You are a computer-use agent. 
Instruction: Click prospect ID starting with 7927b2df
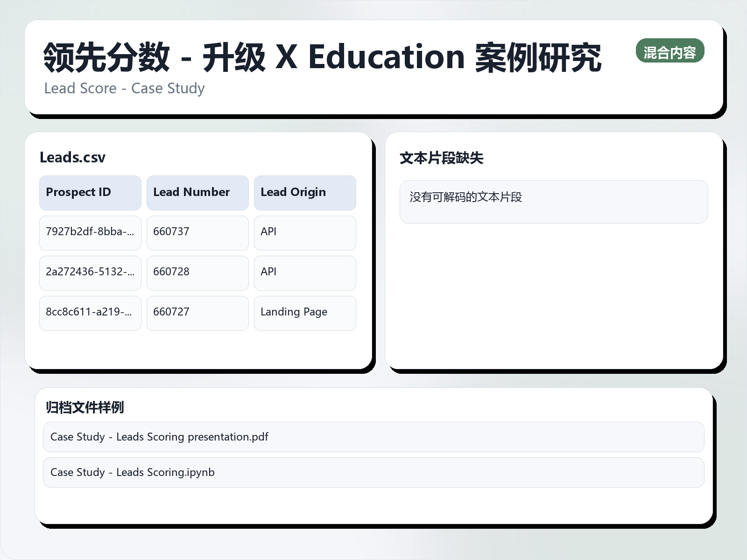point(89,232)
